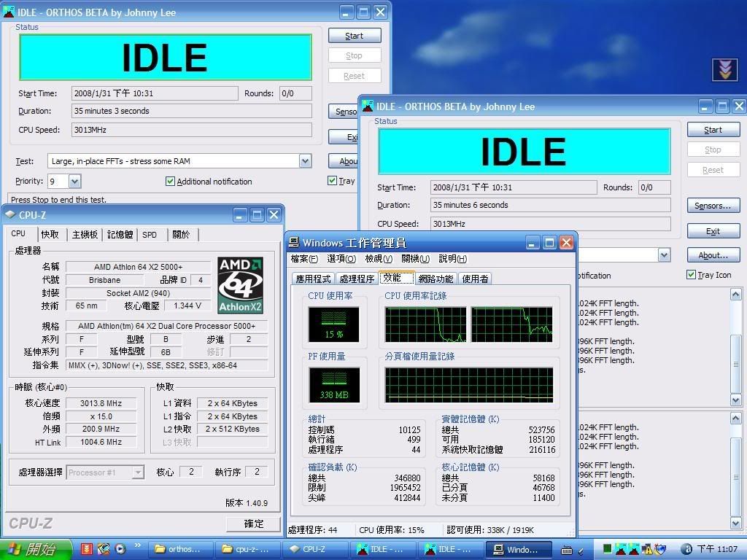Click the network warning tray icon
The width and height of the screenshot is (747, 560).
point(647,549)
